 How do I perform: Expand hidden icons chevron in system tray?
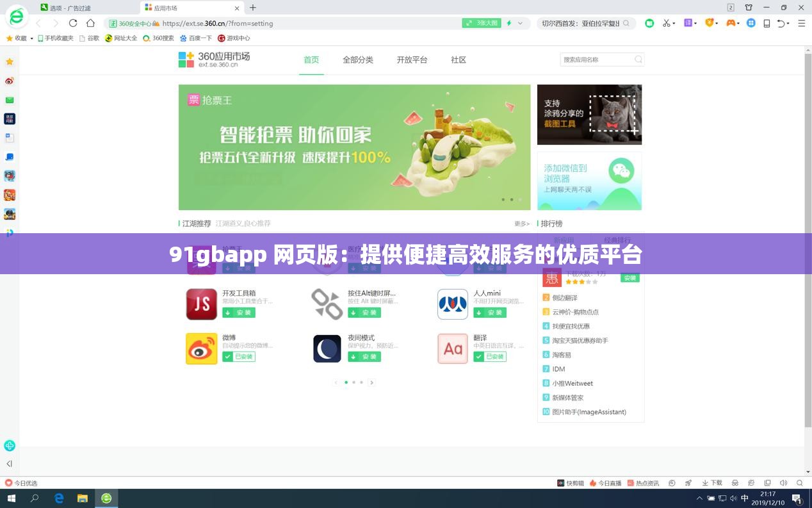coord(701,498)
